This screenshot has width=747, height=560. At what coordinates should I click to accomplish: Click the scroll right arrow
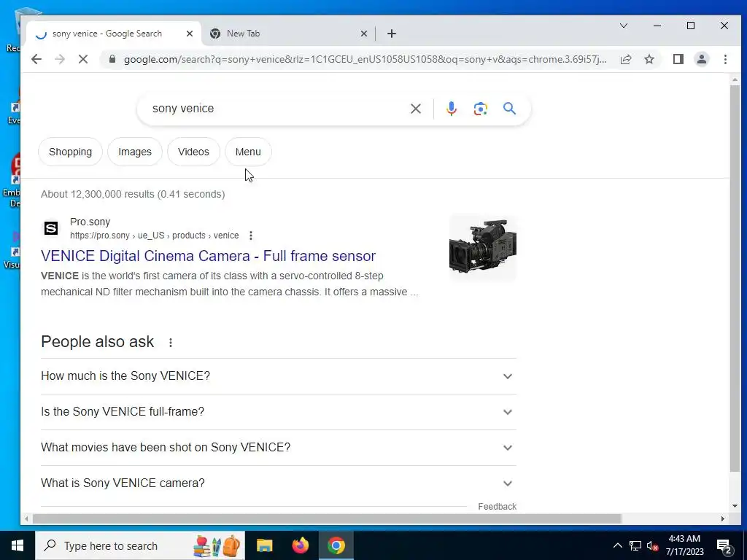pos(723,518)
